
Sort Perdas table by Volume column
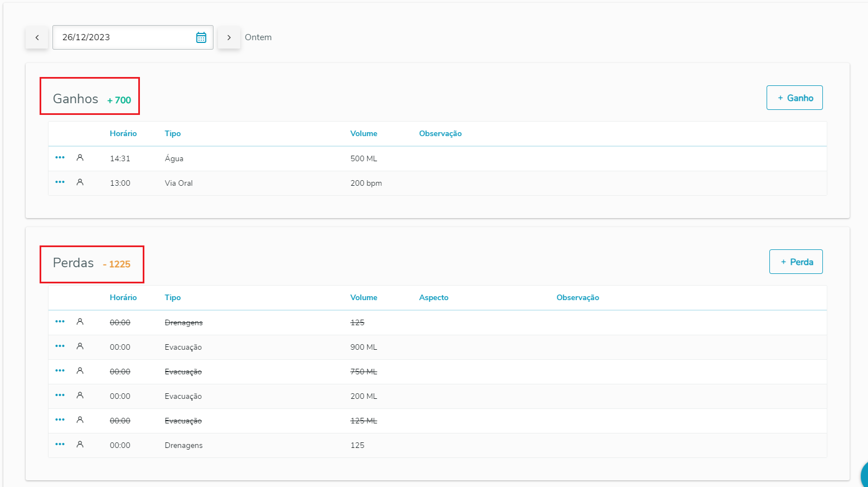(x=363, y=297)
